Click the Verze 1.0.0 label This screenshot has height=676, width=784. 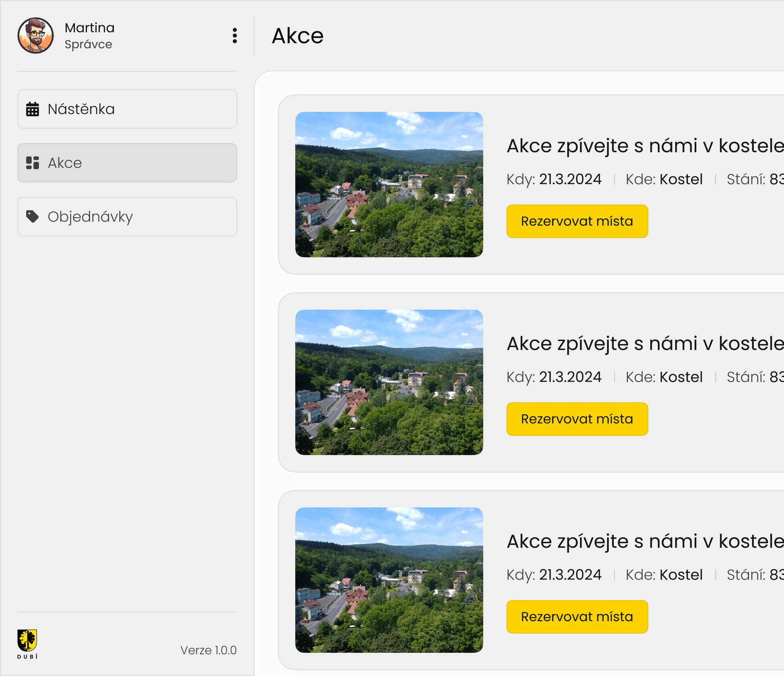click(208, 650)
